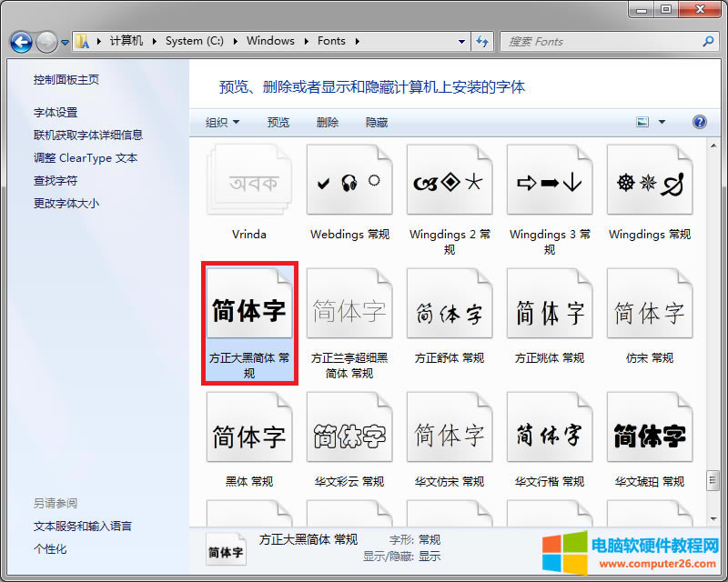Select the Webdings 常规 font icon
728x582 pixels.
[x=349, y=180]
